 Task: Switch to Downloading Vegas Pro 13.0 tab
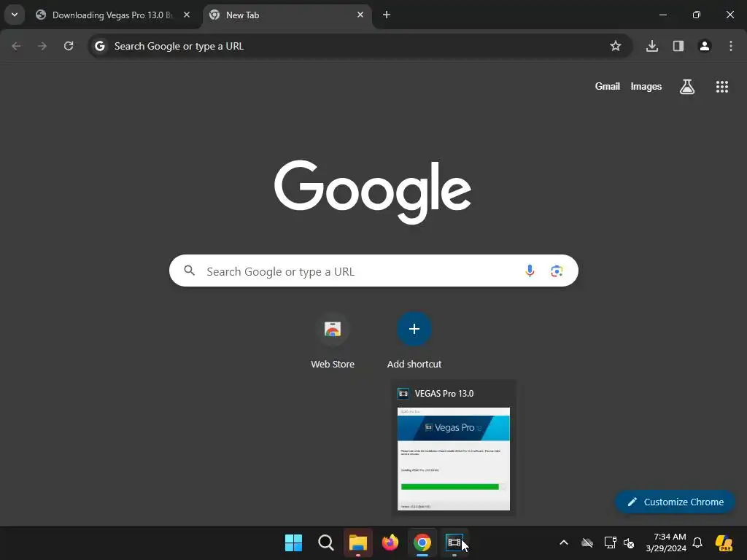(x=113, y=15)
